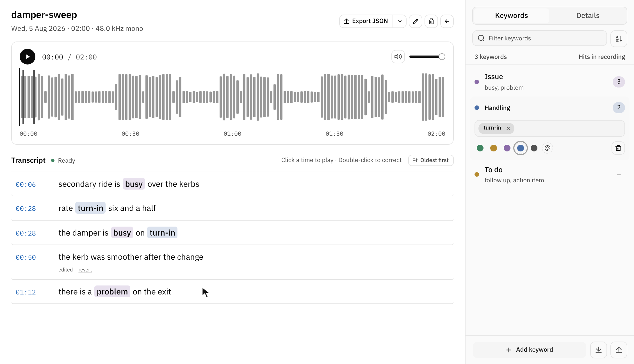This screenshot has width=634, height=364.
Task: Select the Keywords tab
Action: [x=511, y=16]
